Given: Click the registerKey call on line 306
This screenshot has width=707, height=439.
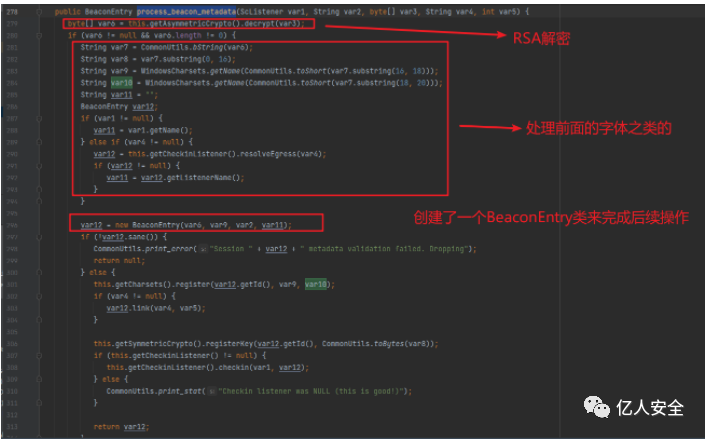Looking at the screenshot, I should pyautogui.click(x=230, y=343).
